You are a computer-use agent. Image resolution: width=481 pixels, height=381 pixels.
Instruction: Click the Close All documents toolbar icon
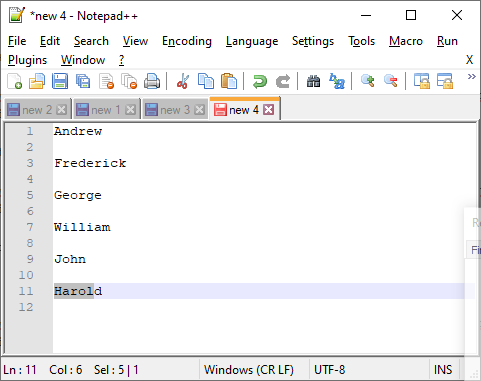[129, 81]
